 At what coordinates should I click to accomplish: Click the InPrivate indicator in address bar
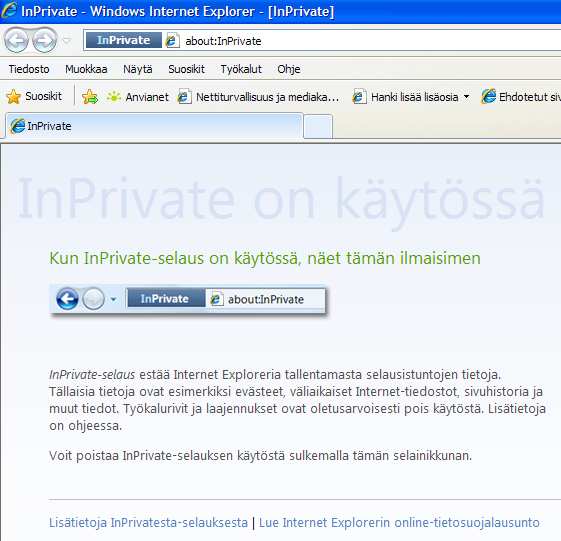[x=123, y=40]
